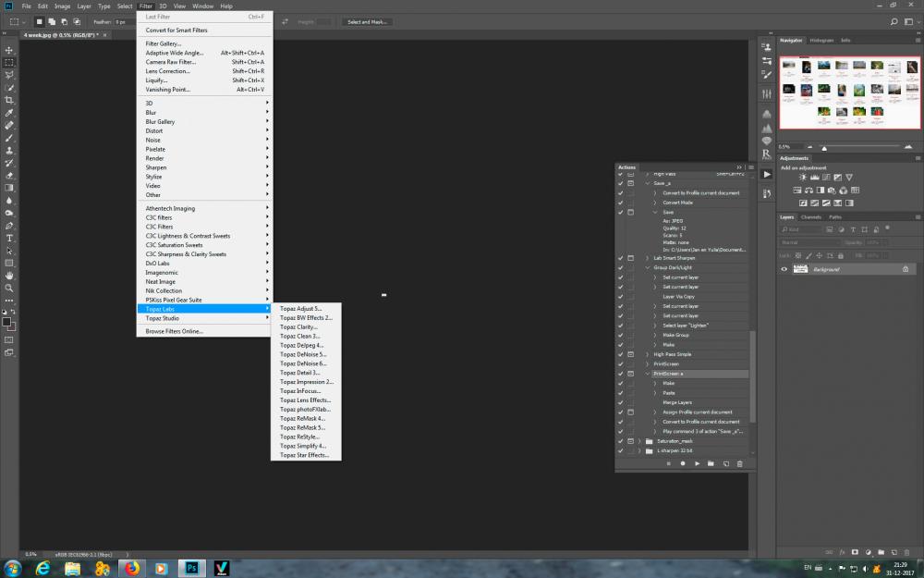Switch to the Channels tab
This screenshot has width=924, height=578.
point(811,217)
